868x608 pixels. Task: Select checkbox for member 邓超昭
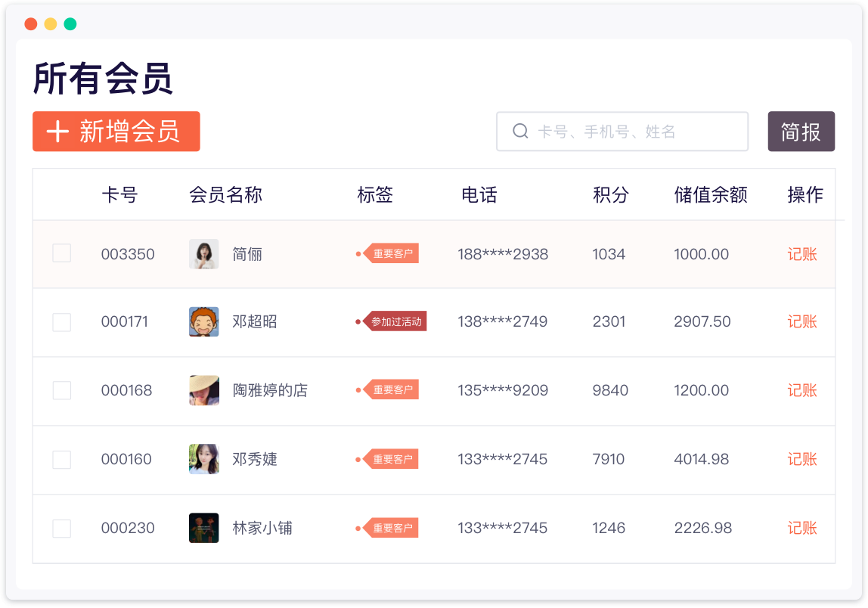click(x=61, y=322)
